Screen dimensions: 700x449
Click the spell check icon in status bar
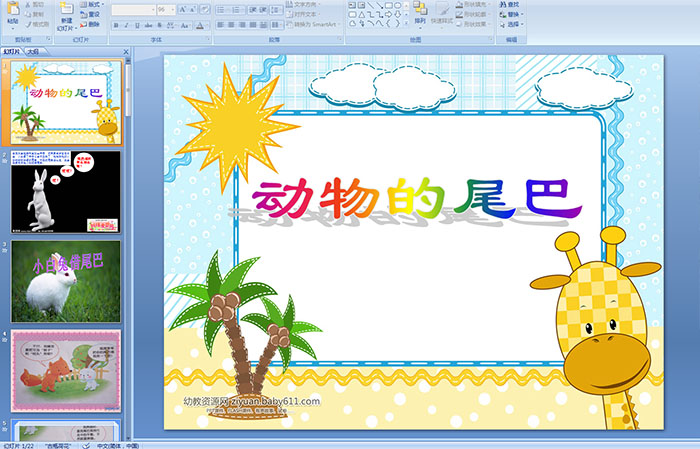[86, 444]
